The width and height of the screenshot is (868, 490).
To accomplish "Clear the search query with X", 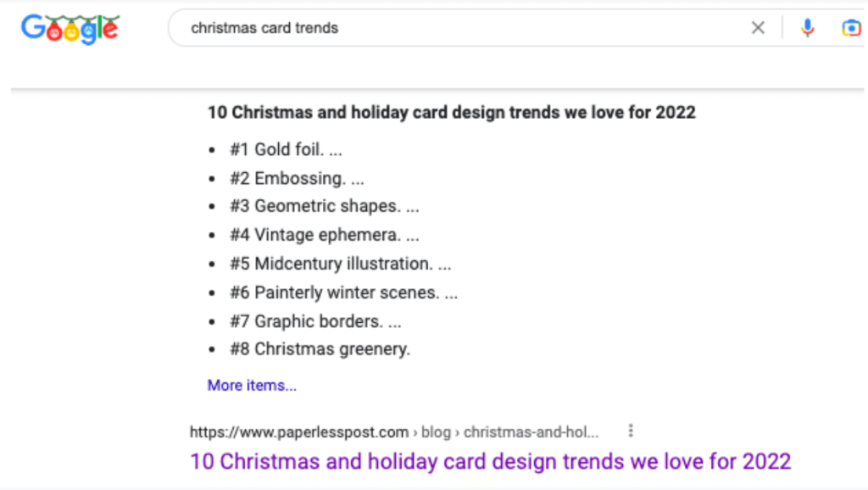I will click(x=758, y=28).
